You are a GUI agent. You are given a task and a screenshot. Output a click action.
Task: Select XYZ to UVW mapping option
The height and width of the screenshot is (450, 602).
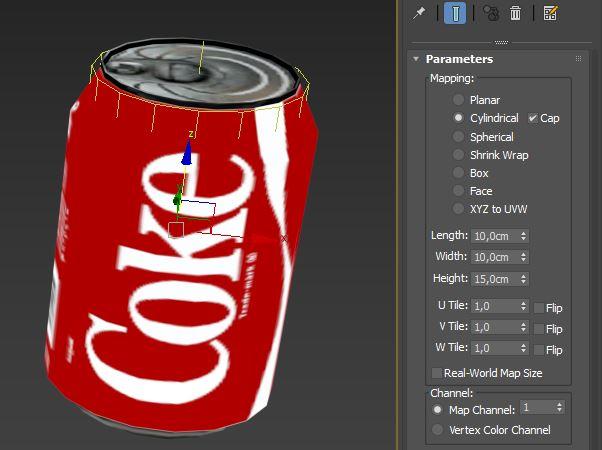tap(458, 209)
